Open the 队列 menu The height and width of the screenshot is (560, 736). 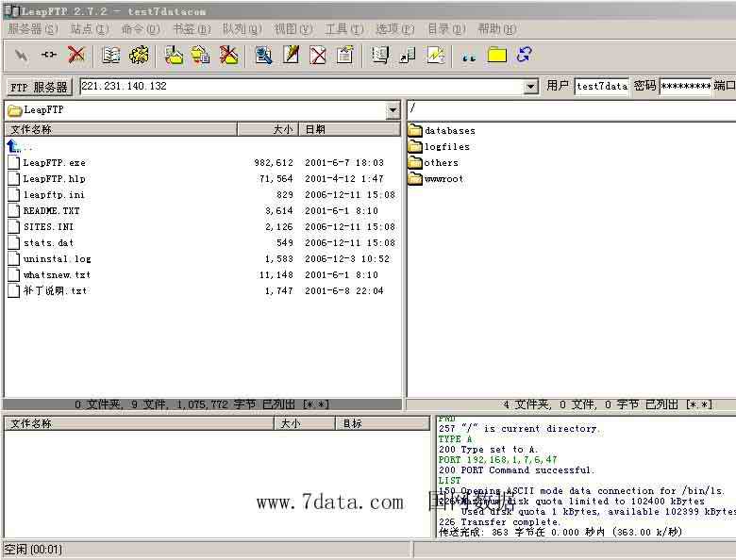pos(243,29)
